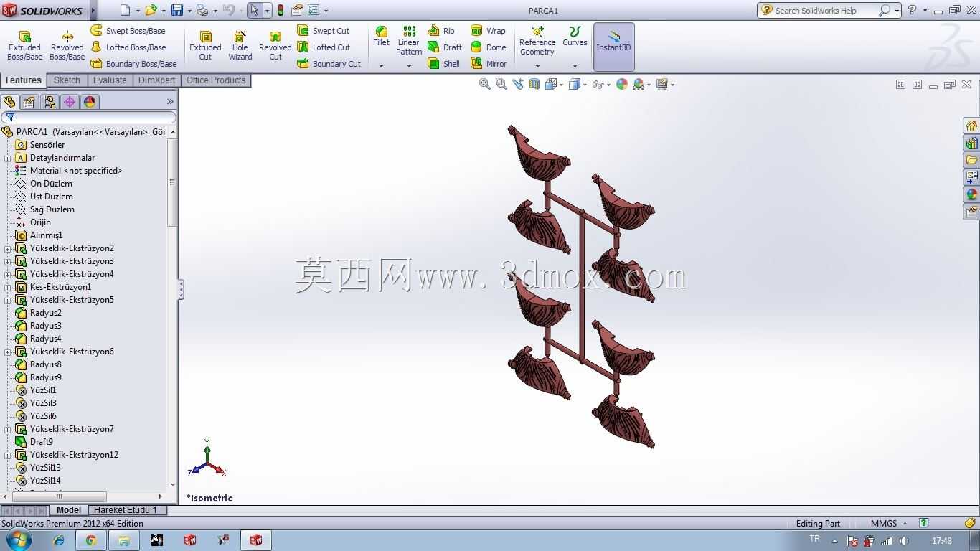Screen dimensions: 980x551
Task: Click the Zoom to Fit icon
Action: pyautogui.click(x=485, y=84)
